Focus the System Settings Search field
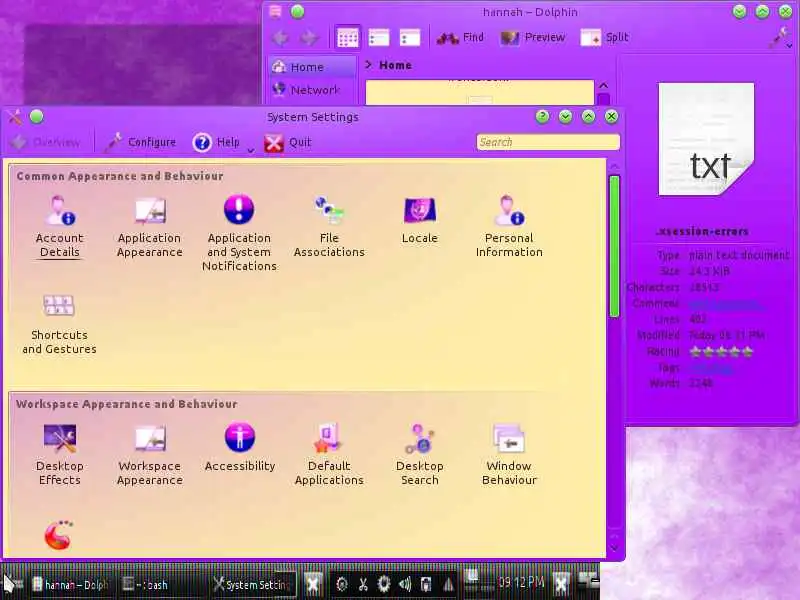This screenshot has height=600, width=800. point(548,142)
